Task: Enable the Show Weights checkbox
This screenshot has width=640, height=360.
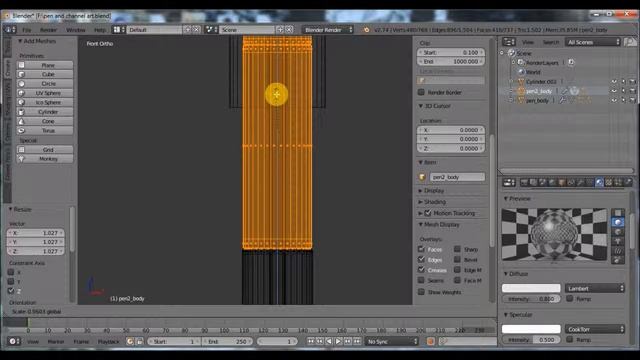Action: [421, 292]
